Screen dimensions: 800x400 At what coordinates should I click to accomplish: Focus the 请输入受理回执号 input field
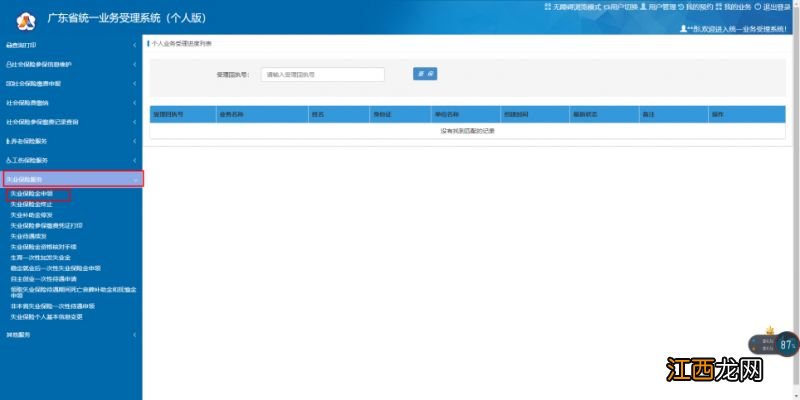(322, 74)
